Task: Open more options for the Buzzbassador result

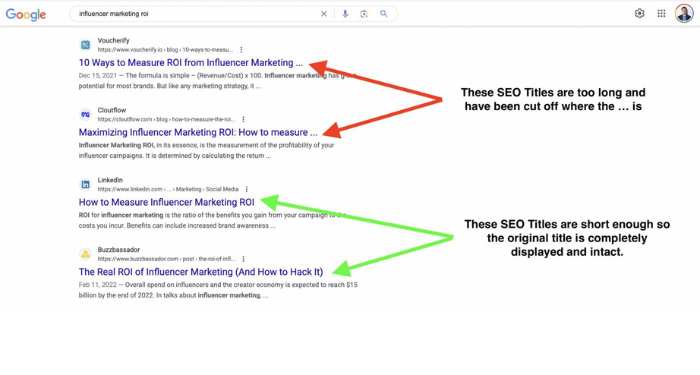Action: pyautogui.click(x=243, y=259)
